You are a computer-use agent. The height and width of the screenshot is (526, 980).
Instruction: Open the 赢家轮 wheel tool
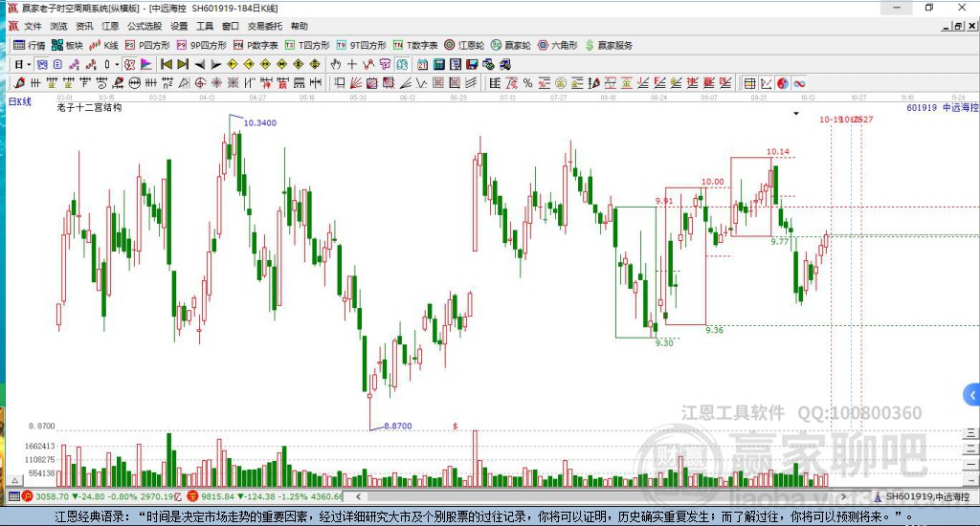(511, 45)
